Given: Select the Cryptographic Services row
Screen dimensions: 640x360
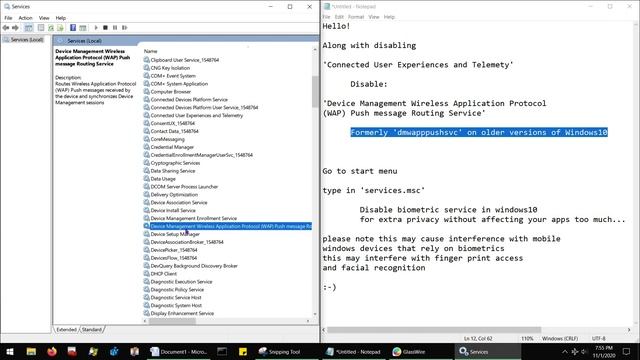Looking at the screenshot, I should coord(175,163).
